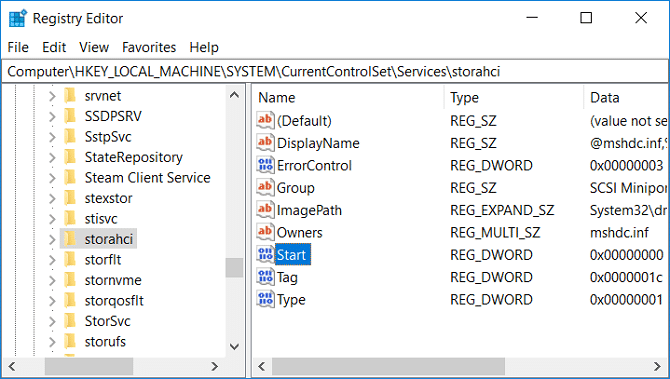
Task: Click the tree pane vertical scrollbar thumb
Action: 234,268
